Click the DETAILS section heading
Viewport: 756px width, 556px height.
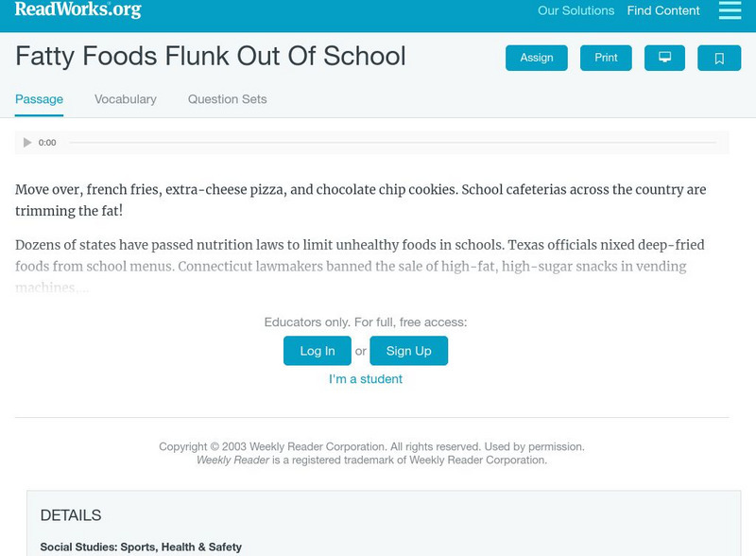coord(71,515)
